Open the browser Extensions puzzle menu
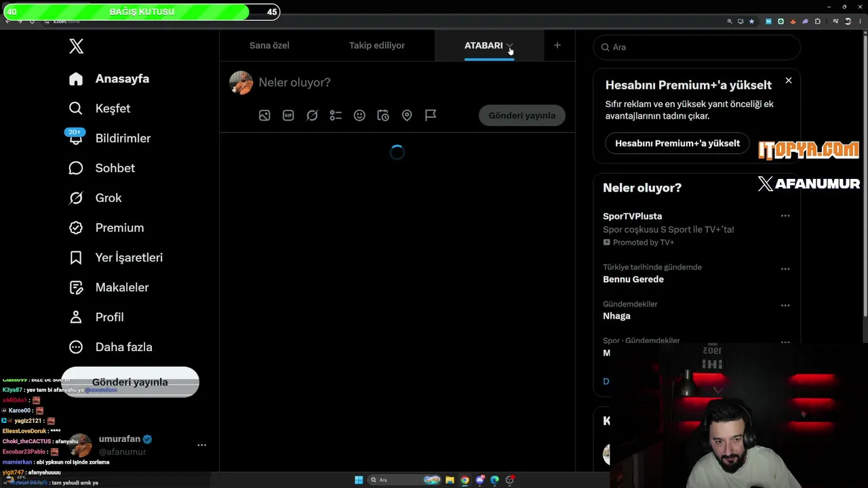This screenshot has height=488, width=868. point(818,21)
